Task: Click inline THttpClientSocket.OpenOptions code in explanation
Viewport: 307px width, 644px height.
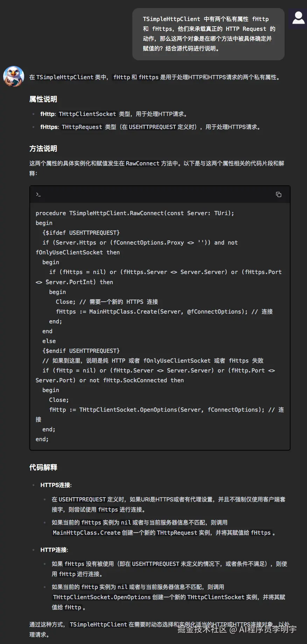Action: pyautogui.click(x=102, y=597)
